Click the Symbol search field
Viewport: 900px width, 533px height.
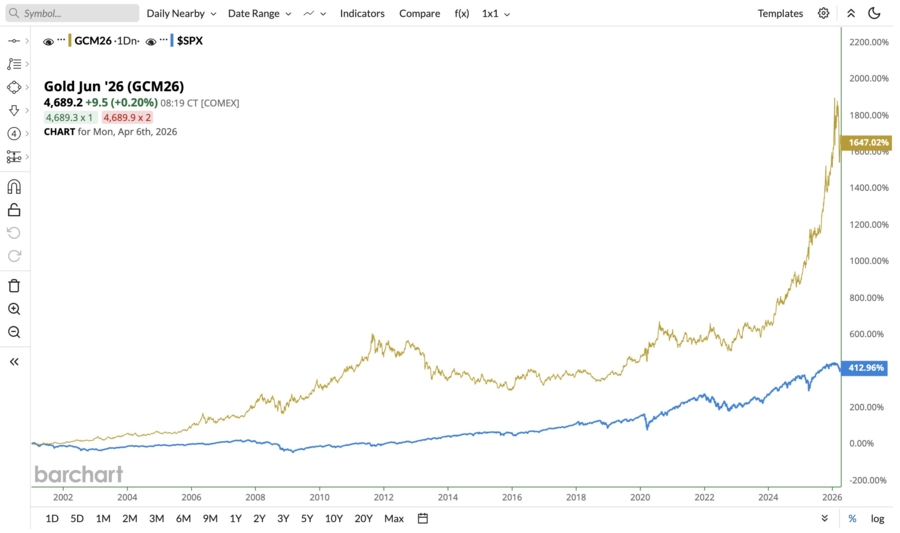pyautogui.click(x=72, y=14)
